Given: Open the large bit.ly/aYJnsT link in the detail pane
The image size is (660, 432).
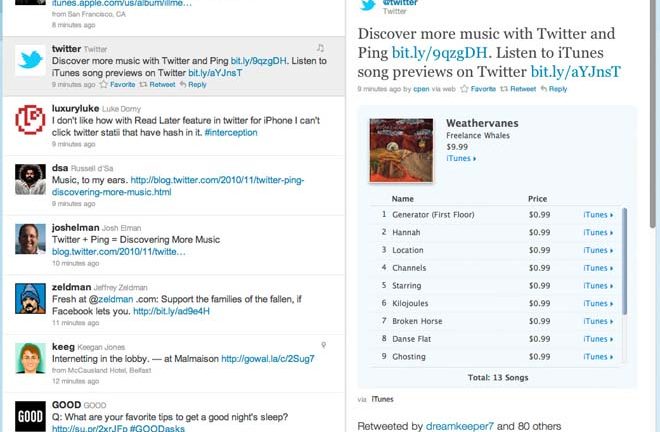Looking at the screenshot, I should pyautogui.click(x=575, y=72).
